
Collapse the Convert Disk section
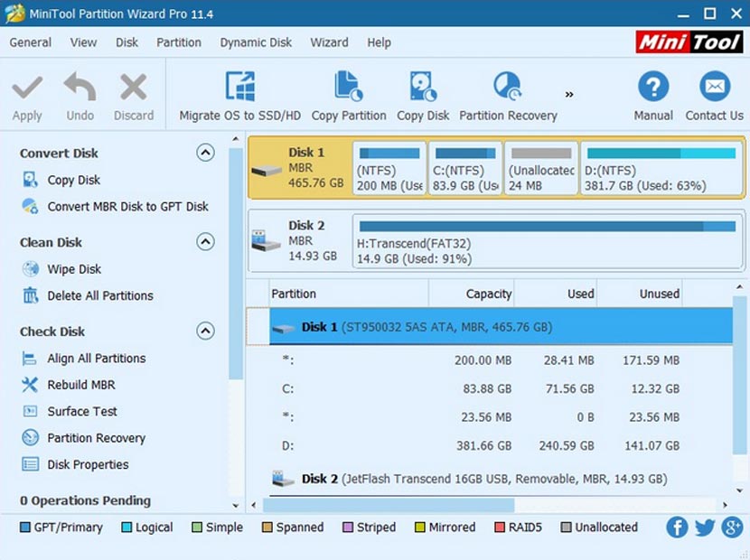coord(206,153)
